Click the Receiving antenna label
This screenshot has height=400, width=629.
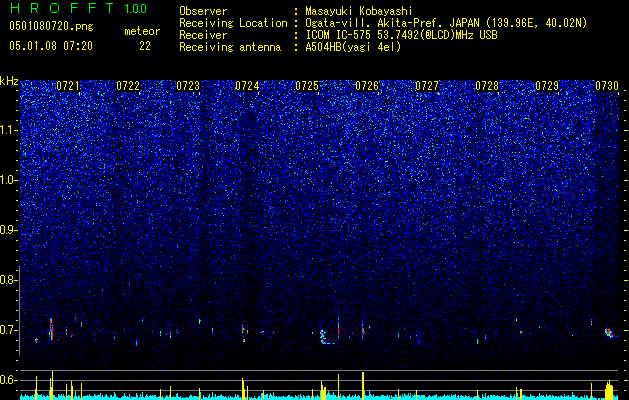click(230, 47)
